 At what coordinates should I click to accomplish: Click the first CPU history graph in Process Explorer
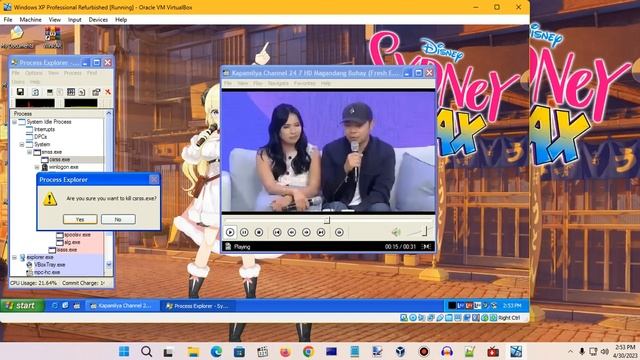(35, 103)
